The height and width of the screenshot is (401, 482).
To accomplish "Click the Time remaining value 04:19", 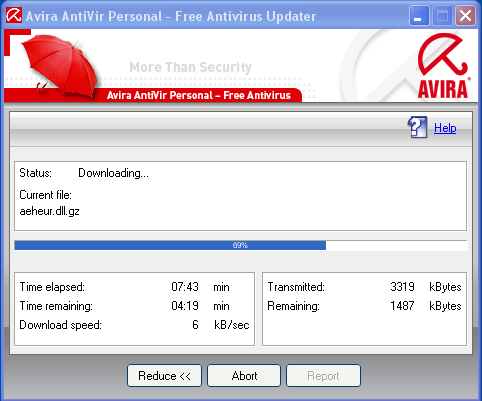I will (185, 306).
